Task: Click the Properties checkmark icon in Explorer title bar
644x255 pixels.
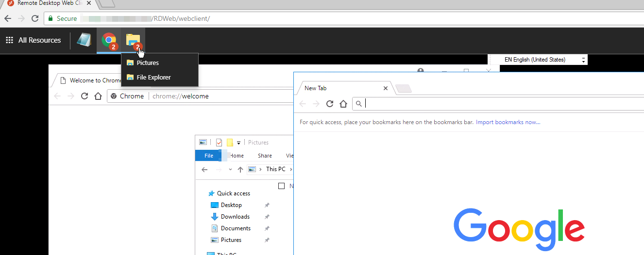Action: 219,143
